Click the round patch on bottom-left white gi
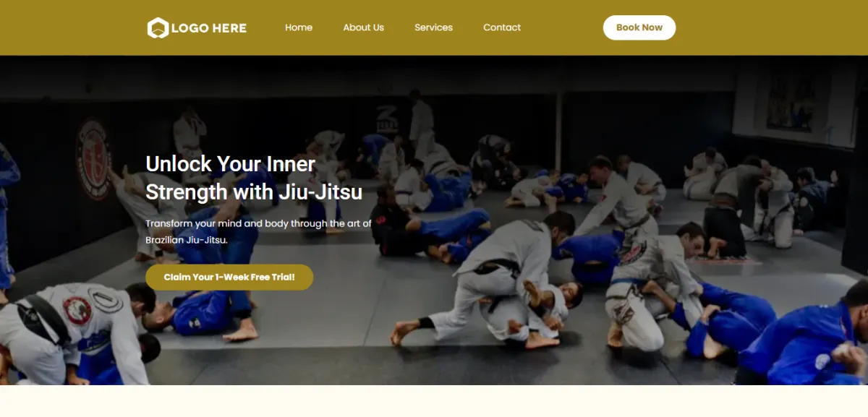The image size is (868, 417). tap(77, 310)
